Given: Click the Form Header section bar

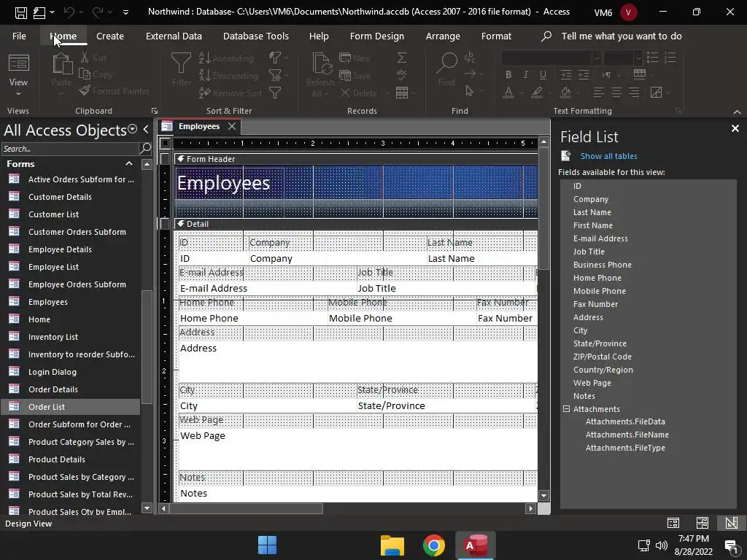Looking at the screenshot, I should (357, 159).
